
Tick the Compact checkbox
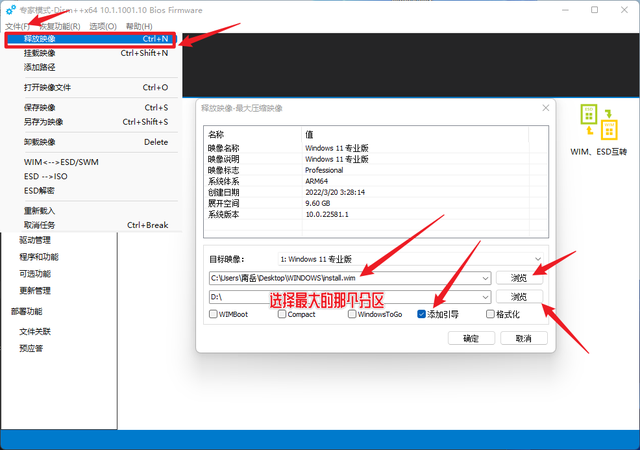tap(282, 314)
